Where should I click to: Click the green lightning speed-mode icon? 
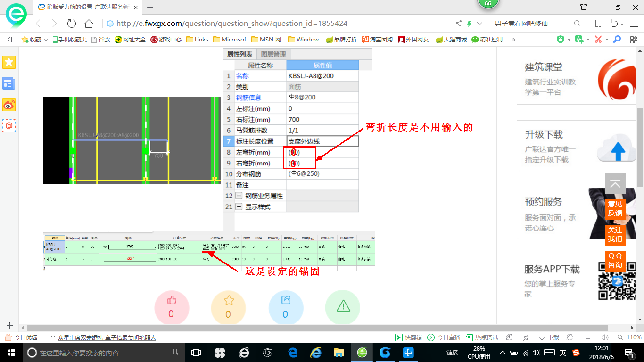(x=470, y=24)
